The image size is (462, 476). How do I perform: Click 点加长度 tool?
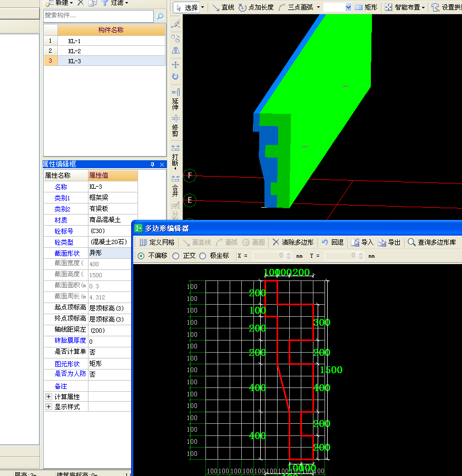tap(256, 7)
